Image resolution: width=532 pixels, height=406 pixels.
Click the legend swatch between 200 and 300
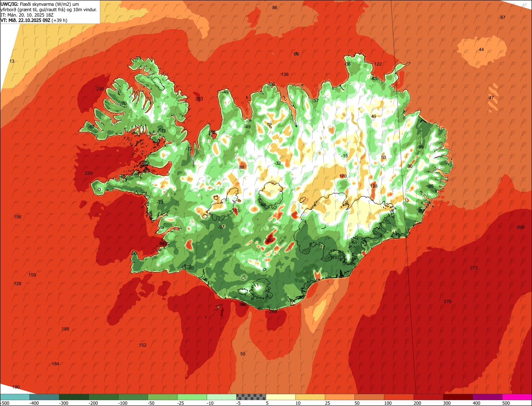pyautogui.click(x=428, y=397)
